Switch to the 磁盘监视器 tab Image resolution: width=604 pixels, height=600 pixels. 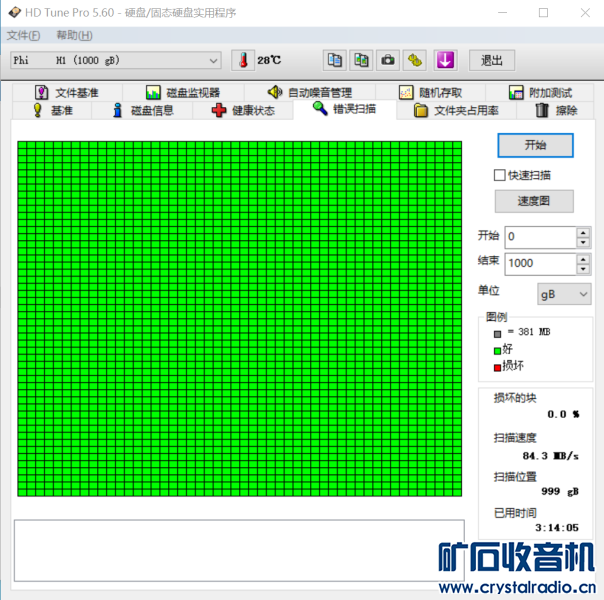183,92
